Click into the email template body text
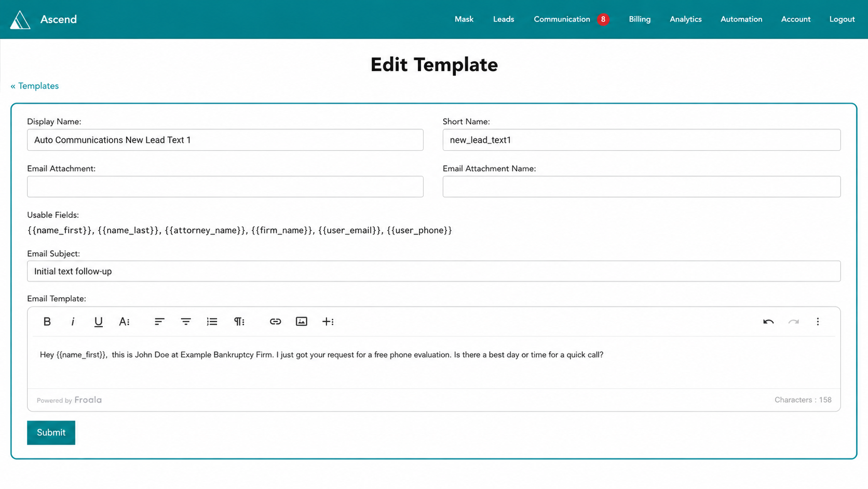This screenshot has height=489, width=868. [322, 355]
